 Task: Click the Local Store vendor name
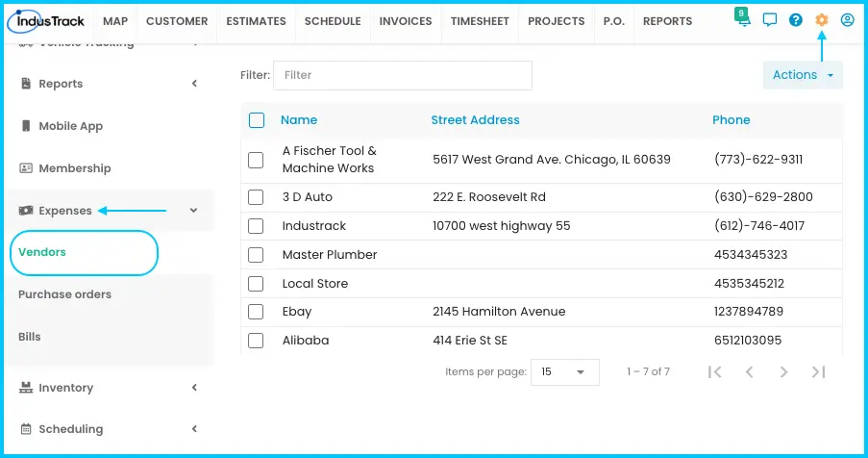pyautogui.click(x=315, y=284)
